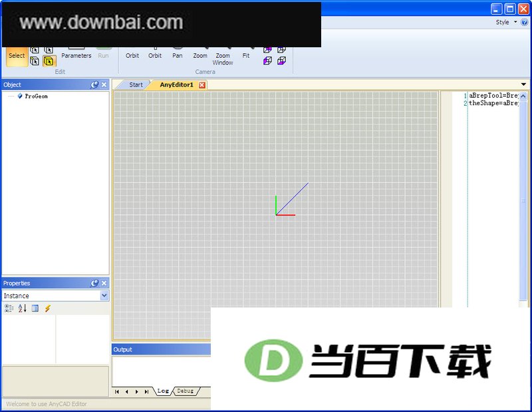Click the script editor vertical scrollbar thumb
This screenshot has width=532, height=412.
[x=523, y=200]
